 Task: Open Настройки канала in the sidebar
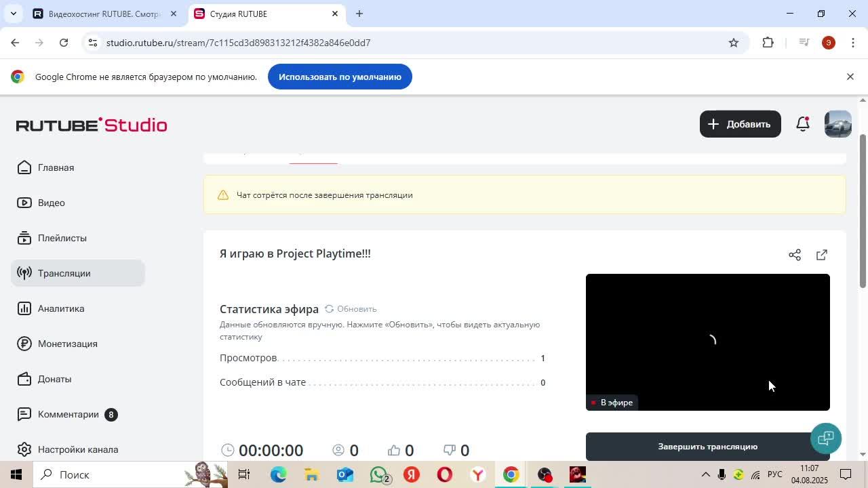pos(78,449)
